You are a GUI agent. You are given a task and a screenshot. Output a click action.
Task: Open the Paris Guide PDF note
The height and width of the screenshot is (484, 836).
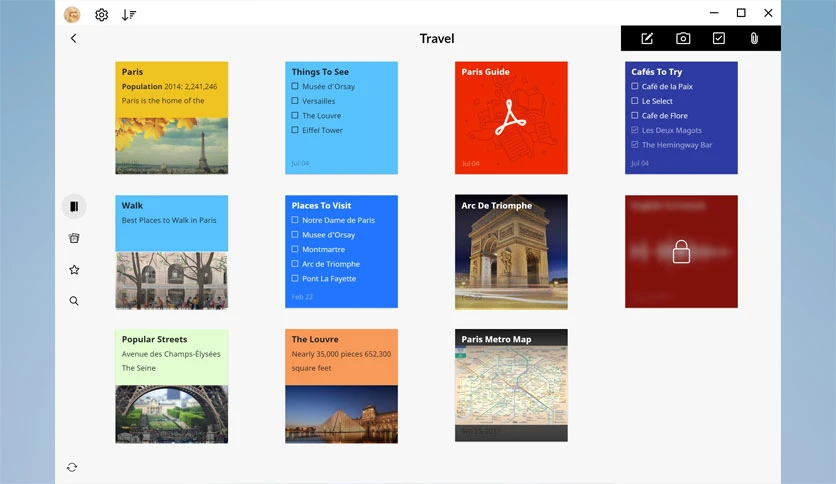click(511, 118)
